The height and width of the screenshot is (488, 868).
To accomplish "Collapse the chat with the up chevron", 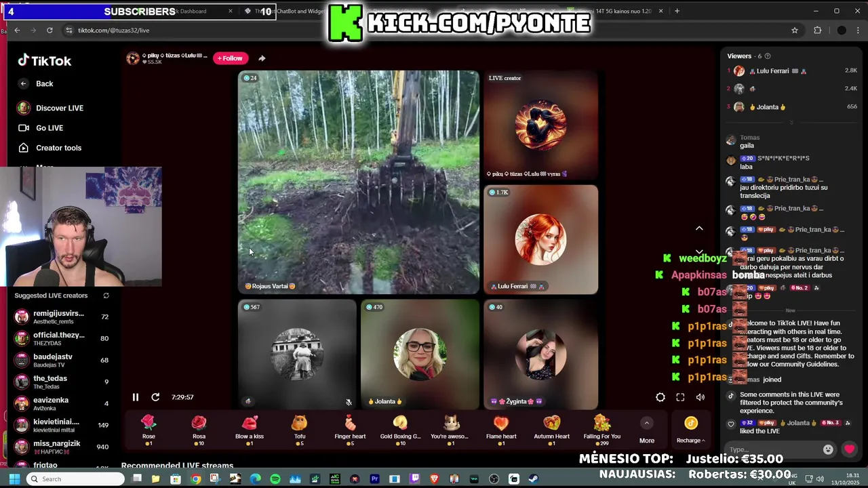I will pos(699,229).
